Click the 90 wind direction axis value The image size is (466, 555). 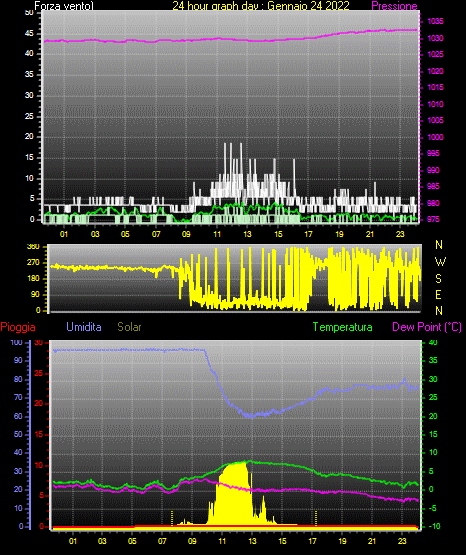click(x=35, y=294)
